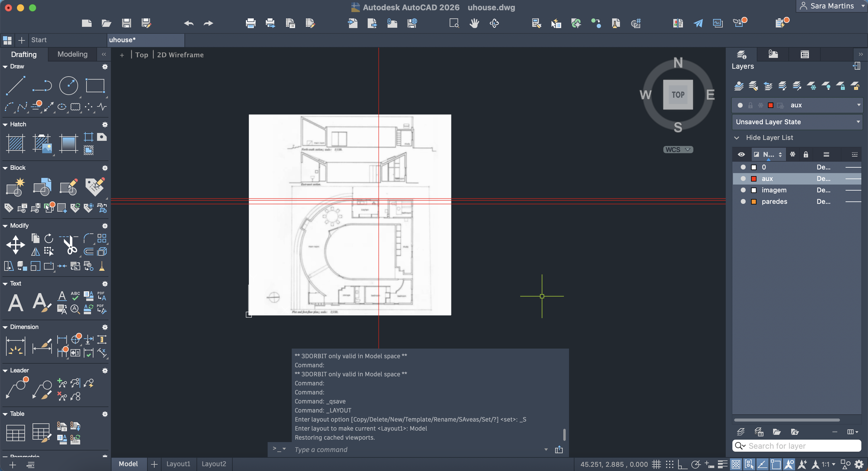Screen dimensions: 868x471
Task: Click the Hatch pattern tool
Action: (x=15, y=143)
